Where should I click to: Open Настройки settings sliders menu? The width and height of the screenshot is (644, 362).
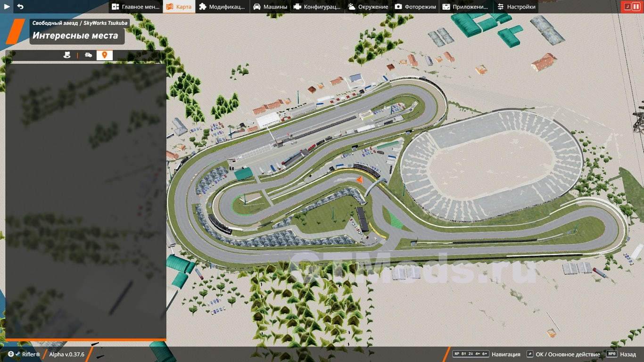(516, 7)
